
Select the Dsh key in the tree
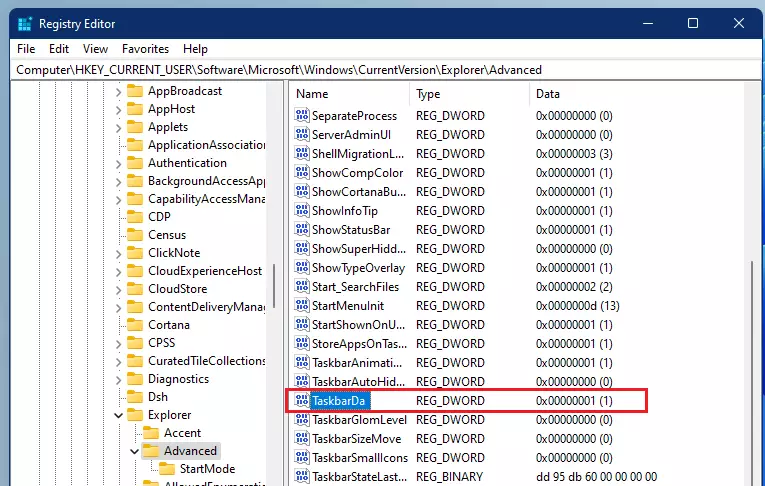[x=158, y=397]
